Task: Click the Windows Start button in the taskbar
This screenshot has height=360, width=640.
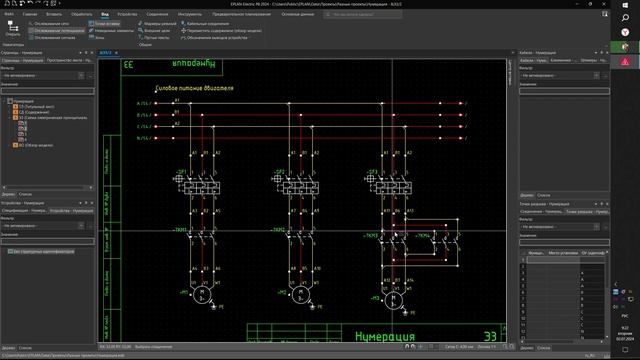Action: pos(625,5)
